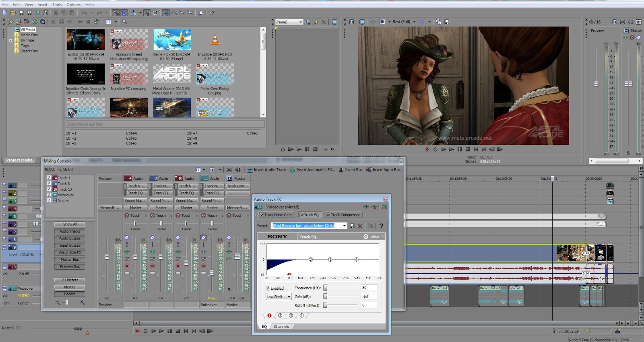The image size is (644, 342).
Task: Toggle Enabled checkbox for EQ band
Action: pyautogui.click(x=268, y=288)
